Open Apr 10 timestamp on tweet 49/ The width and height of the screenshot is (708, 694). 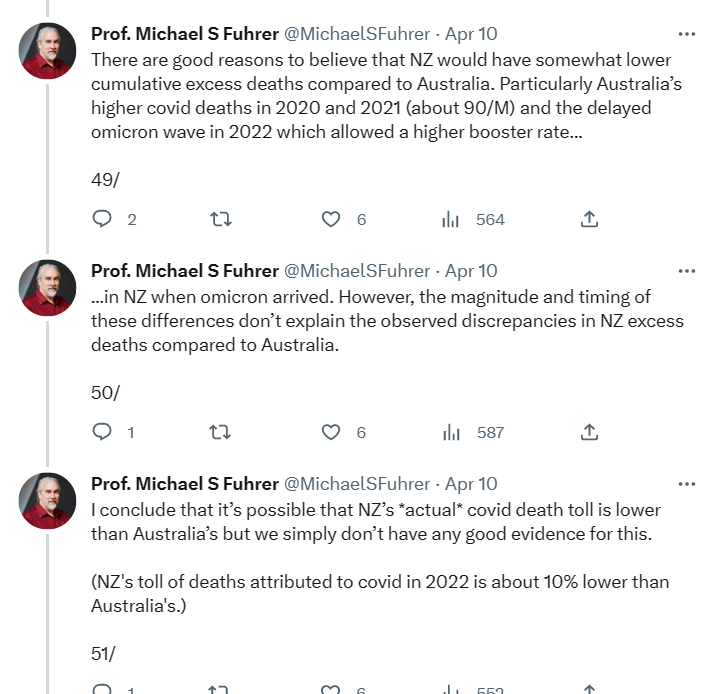pyautogui.click(x=471, y=34)
